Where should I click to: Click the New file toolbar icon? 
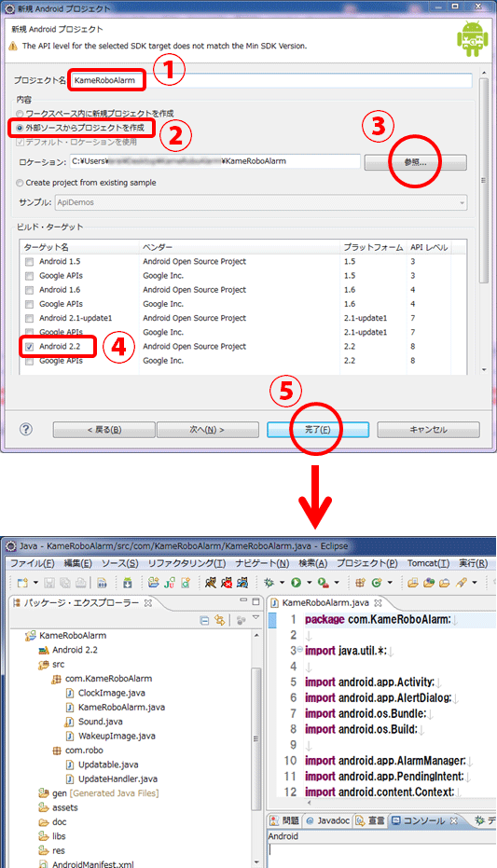coord(22,583)
